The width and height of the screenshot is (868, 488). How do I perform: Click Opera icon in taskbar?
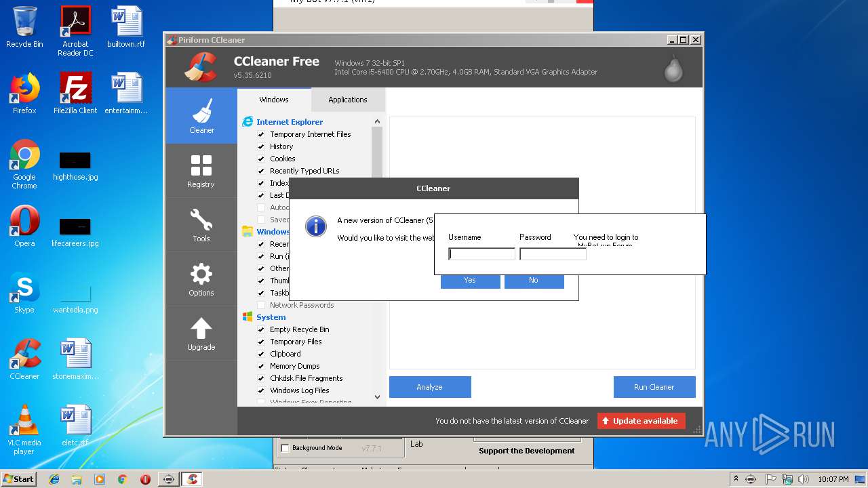tap(145, 479)
